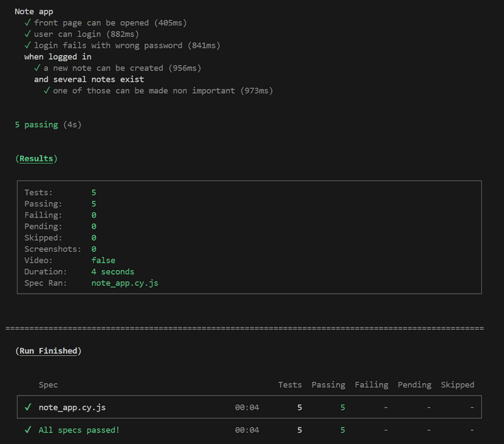
Task: Select the 'Screenshots:' label
Action: [x=53, y=249]
